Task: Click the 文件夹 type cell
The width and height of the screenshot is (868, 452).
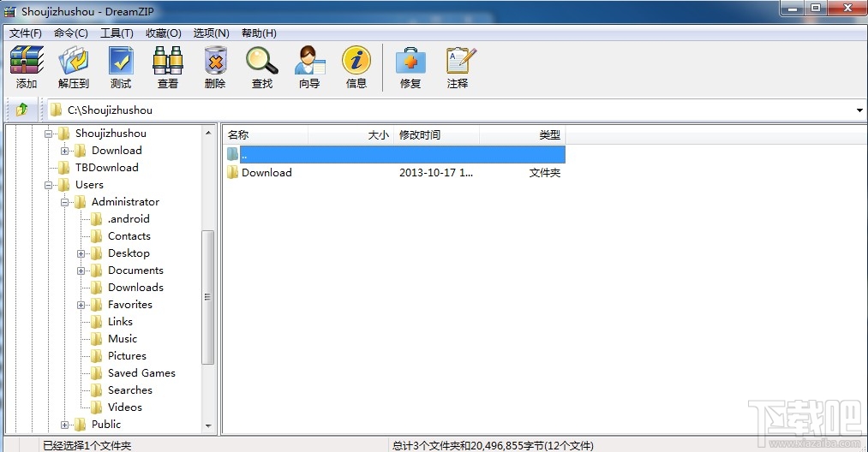Action: [545, 173]
